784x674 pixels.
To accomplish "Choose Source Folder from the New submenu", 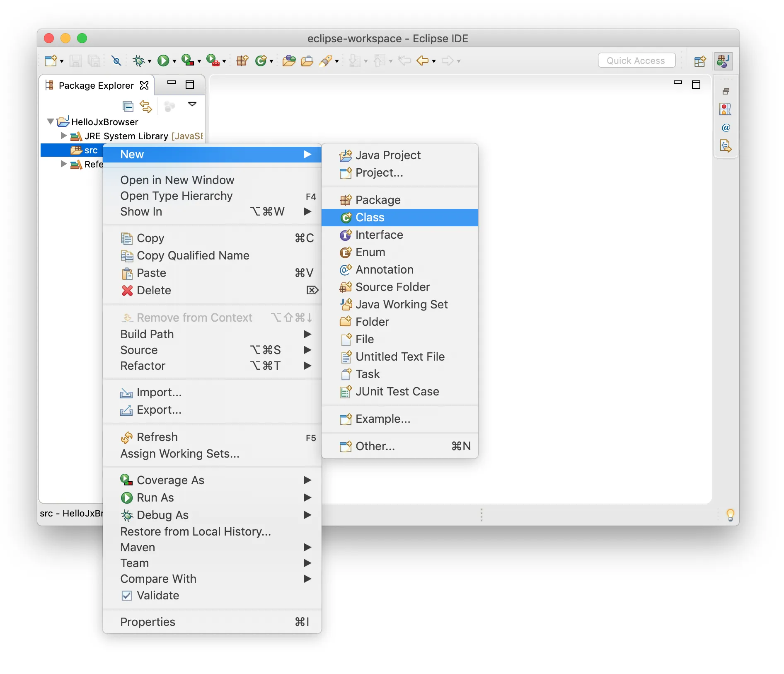I will tap(400, 287).
